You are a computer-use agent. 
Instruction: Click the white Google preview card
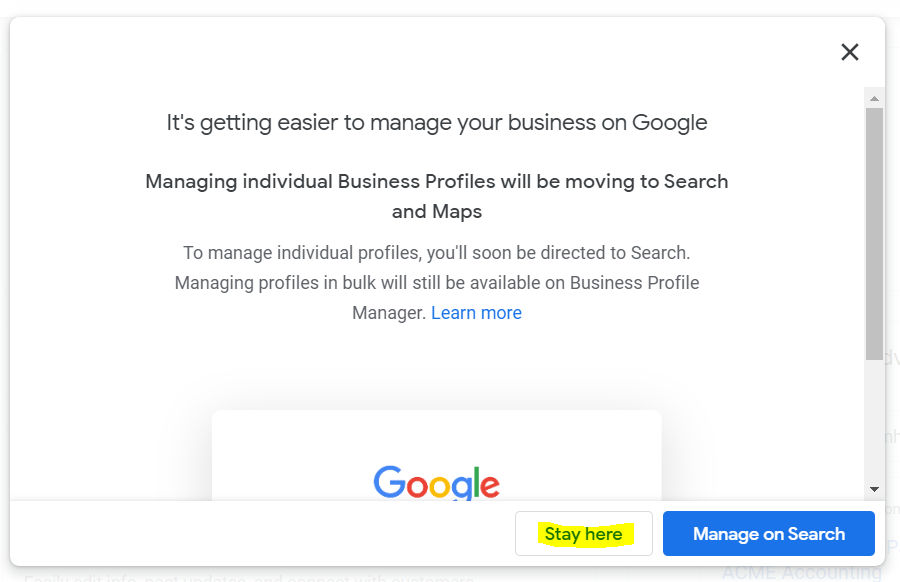(436, 455)
